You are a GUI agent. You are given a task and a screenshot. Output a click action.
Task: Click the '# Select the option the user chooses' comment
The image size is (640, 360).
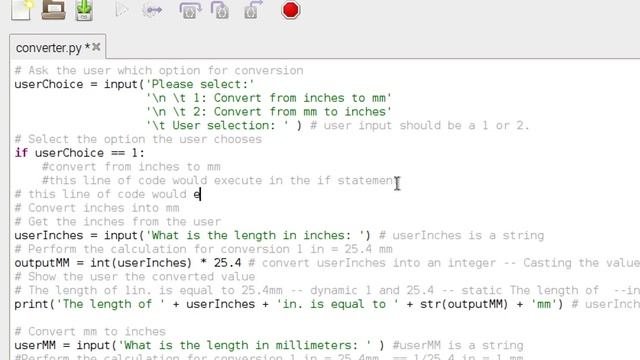click(x=138, y=139)
